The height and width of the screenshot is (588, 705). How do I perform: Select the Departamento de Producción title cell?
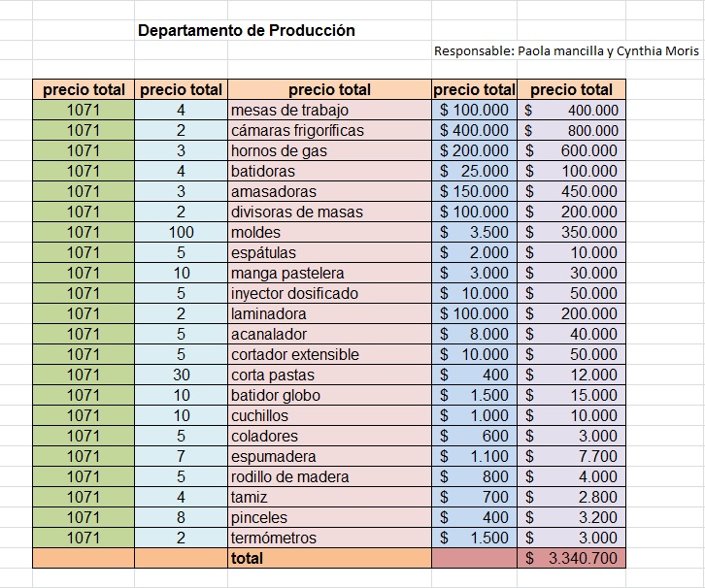point(247,30)
